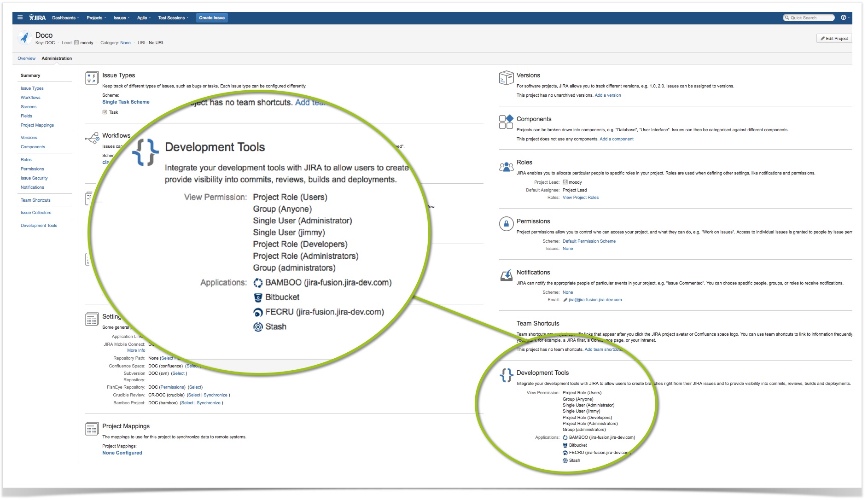
Task: Select Project Mappings in the sidebar
Action: 37,125
